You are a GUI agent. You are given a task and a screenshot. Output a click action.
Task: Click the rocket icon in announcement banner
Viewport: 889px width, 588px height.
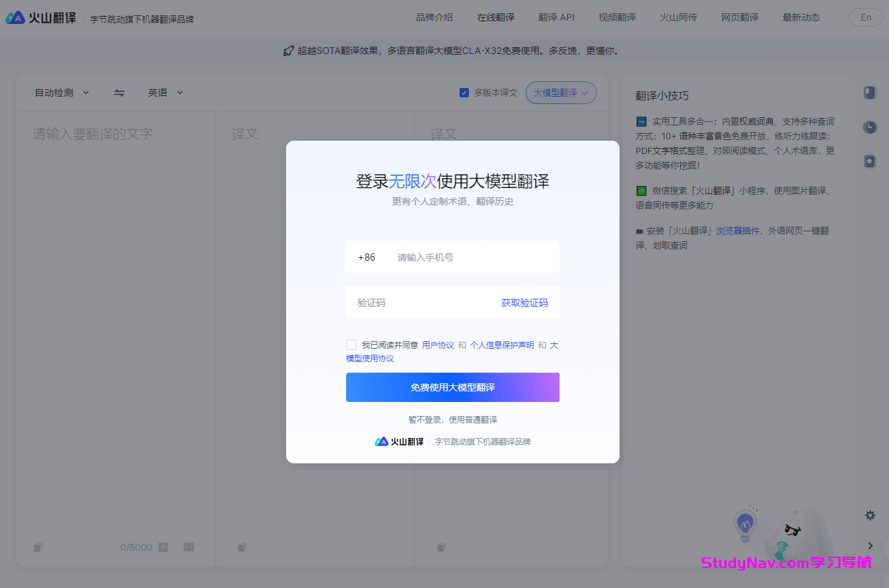click(x=288, y=51)
